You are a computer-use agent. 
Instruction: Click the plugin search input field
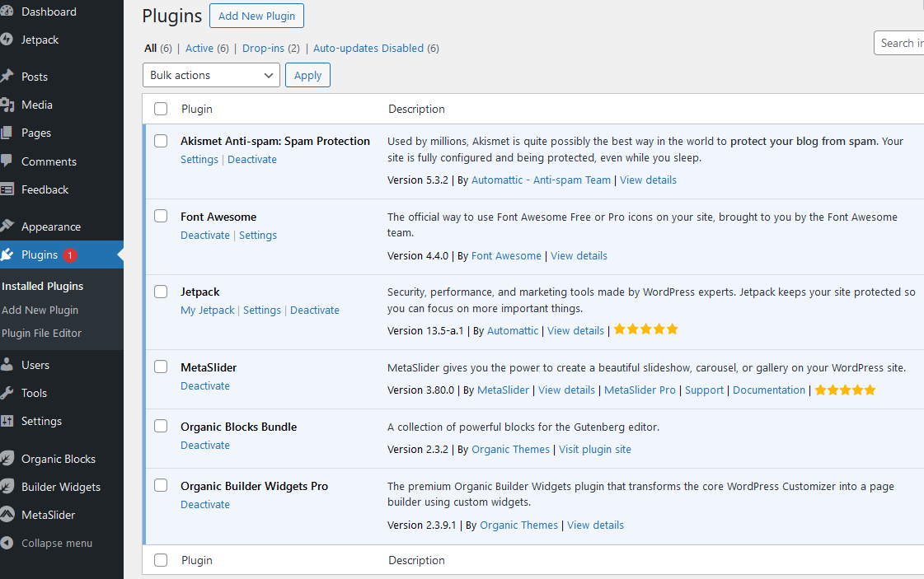click(x=899, y=43)
